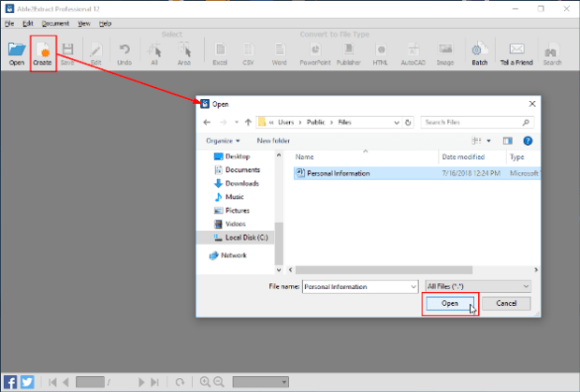
Task: Click the New folder button
Action: pos(273,141)
